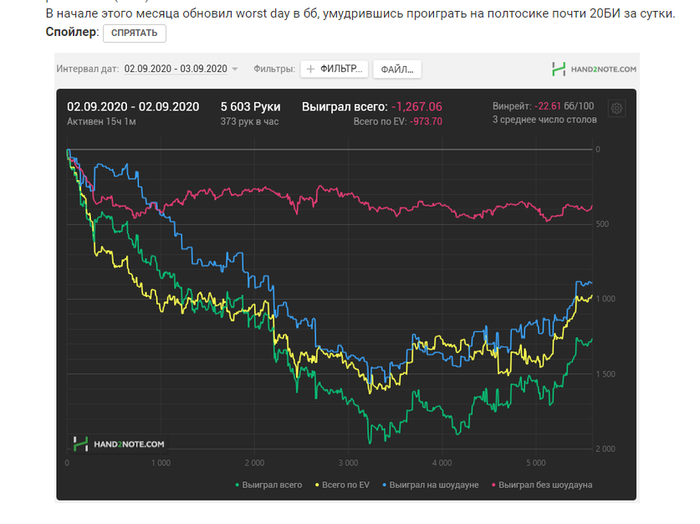Click the date range 02.09.2020 - 03.09.2020

pos(175,69)
